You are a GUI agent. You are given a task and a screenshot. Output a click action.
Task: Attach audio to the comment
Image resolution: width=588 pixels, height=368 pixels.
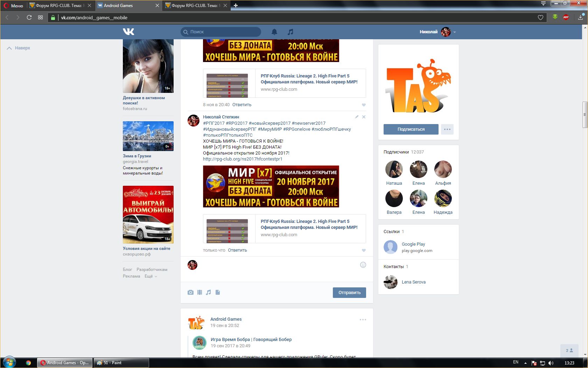point(209,292)
